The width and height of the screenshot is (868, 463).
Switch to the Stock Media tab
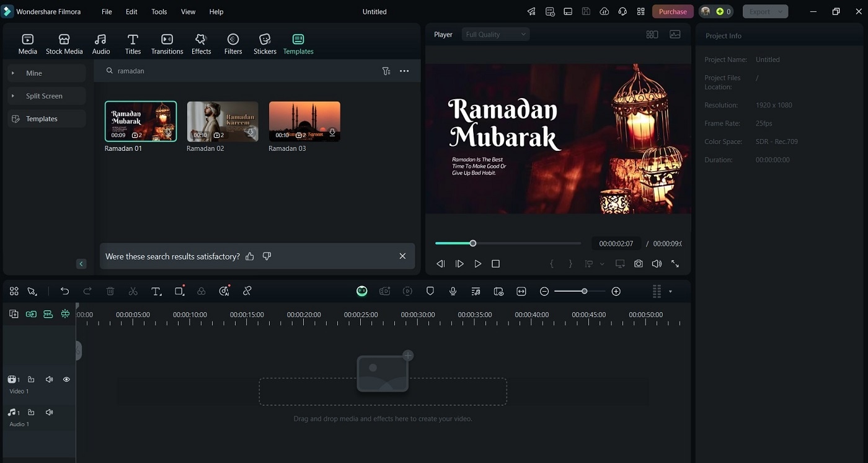64,44
